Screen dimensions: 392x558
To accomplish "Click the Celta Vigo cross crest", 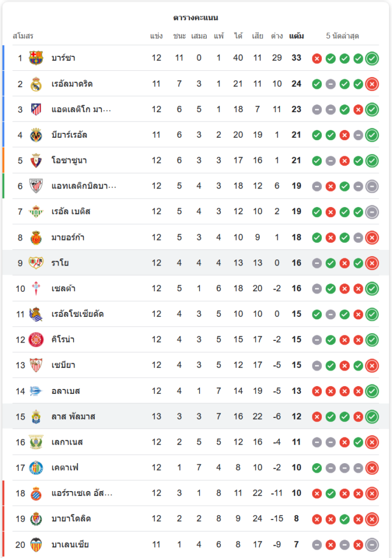I will pyautogui.click(x=36, y=288).
